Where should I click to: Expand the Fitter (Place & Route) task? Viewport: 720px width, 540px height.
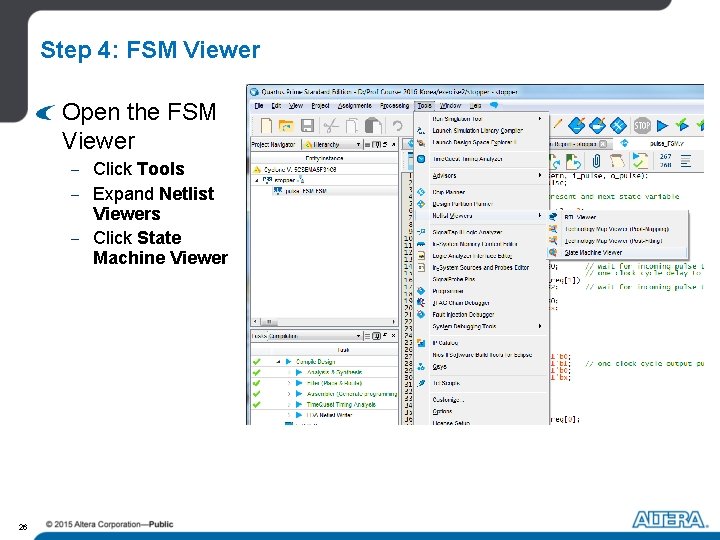pos(289,383)
